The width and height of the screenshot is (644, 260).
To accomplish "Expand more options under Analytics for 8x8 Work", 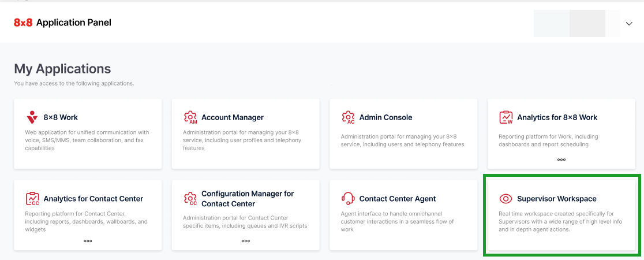I will [561, 159].
